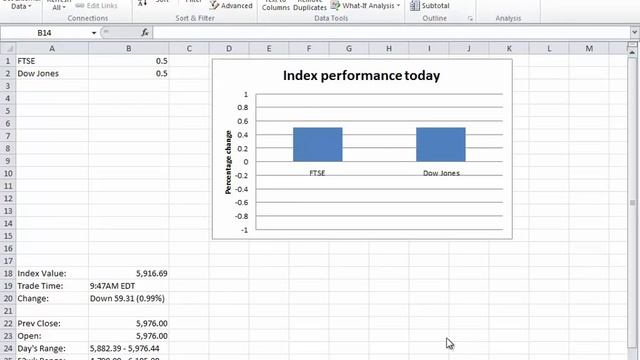
Task: Click the FTSE axis label in chart
Action: pyautogui.click(x=317, y=173)
